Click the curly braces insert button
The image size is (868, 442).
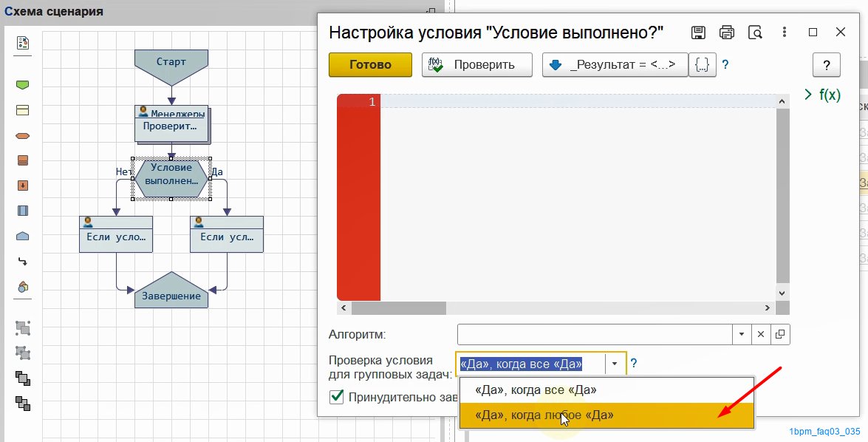point(702,65)
